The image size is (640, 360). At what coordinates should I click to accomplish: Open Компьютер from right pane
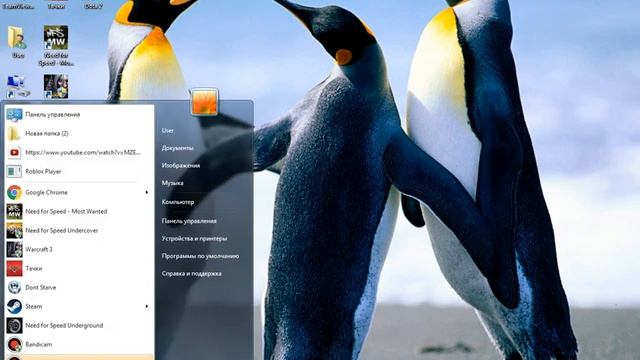(x=178, y=202)
